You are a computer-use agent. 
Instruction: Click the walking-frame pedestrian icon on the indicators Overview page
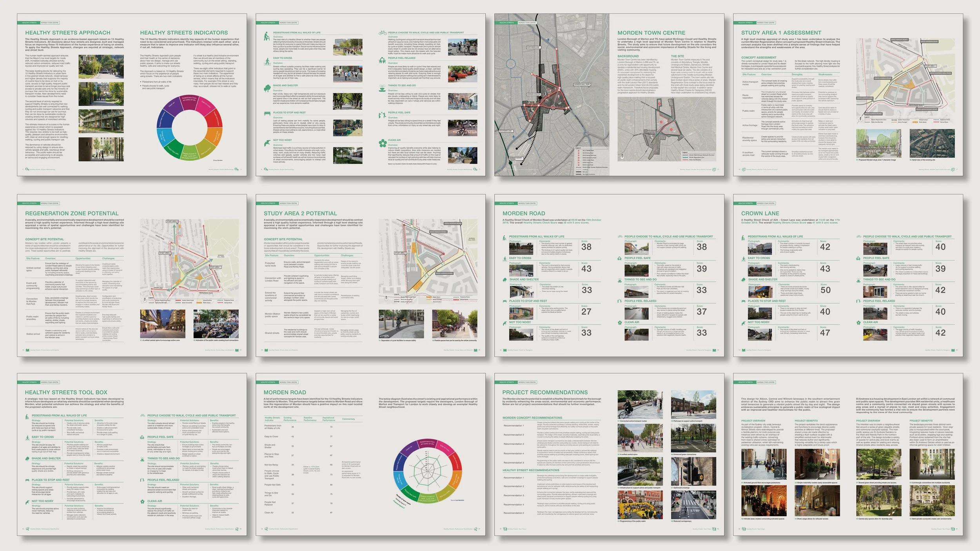[x=267, y=37]
